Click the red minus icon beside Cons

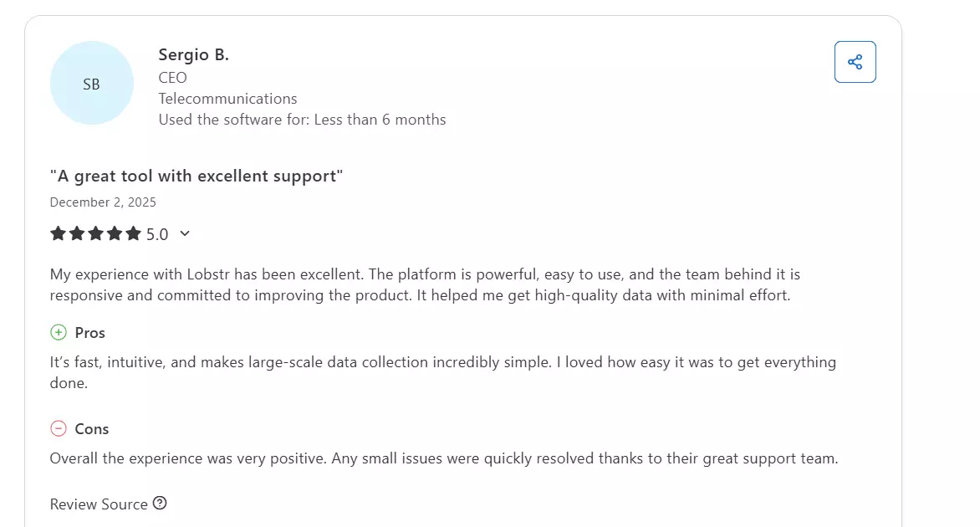[57, 428]
